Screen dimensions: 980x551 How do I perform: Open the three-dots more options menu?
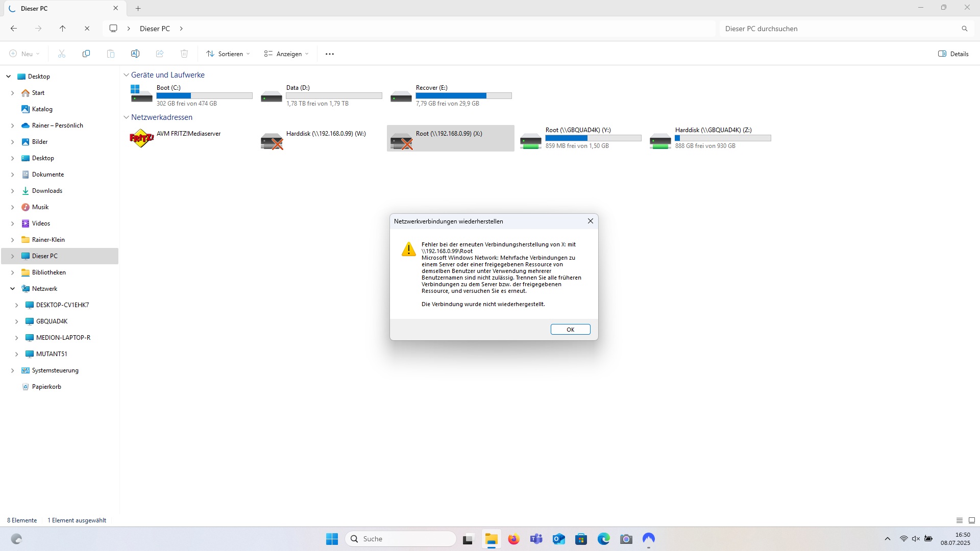tap(330, 54)
